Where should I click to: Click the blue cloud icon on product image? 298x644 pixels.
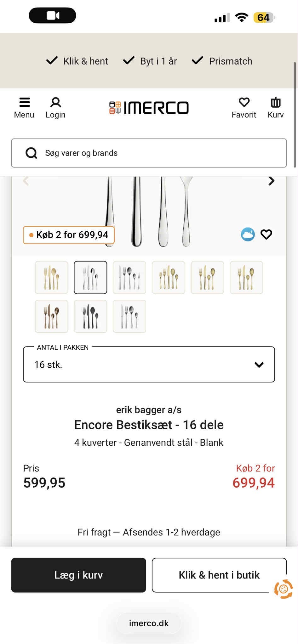(248, 234)
